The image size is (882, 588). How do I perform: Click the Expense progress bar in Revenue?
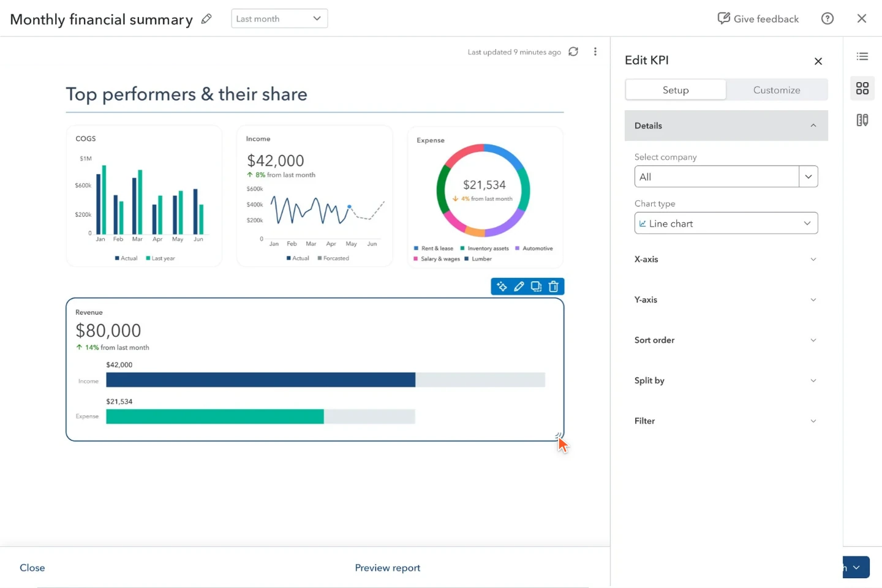pyautogui.click(x=260, y=417)
